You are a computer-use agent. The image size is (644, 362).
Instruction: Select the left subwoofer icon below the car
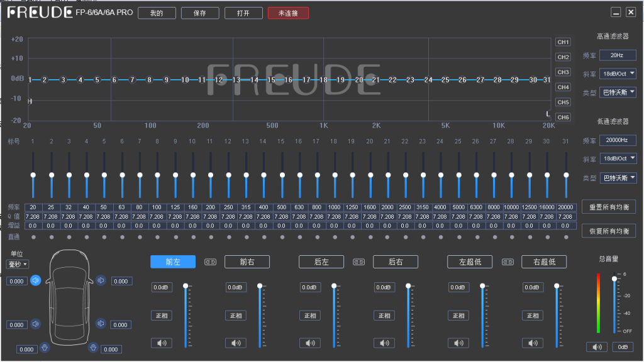click(x=45, y=348)
